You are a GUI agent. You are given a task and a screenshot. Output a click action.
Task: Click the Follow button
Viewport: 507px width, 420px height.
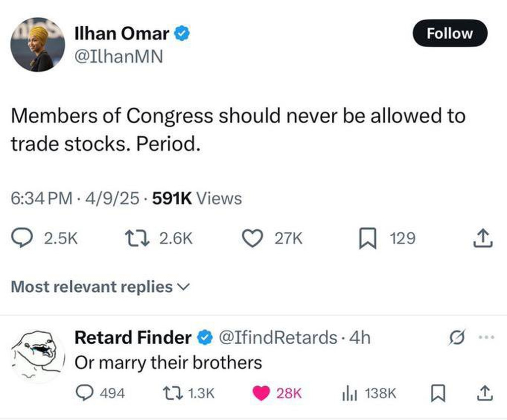click(450, 33)
